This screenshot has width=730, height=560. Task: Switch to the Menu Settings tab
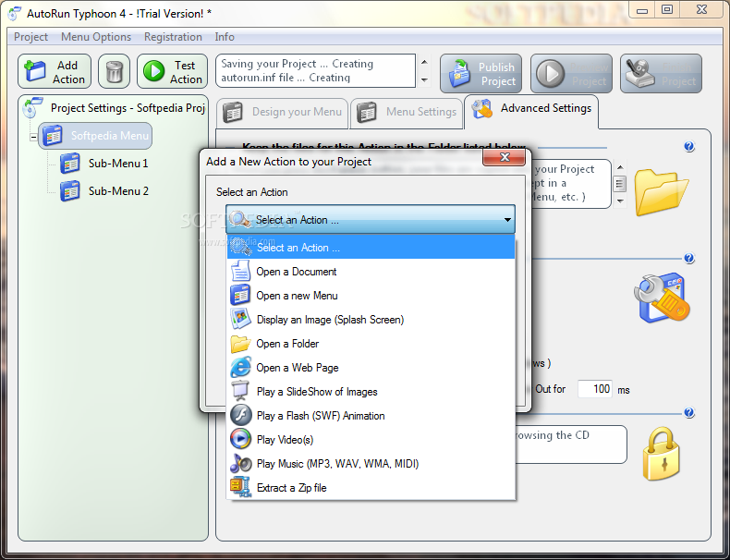click(407, 112)
